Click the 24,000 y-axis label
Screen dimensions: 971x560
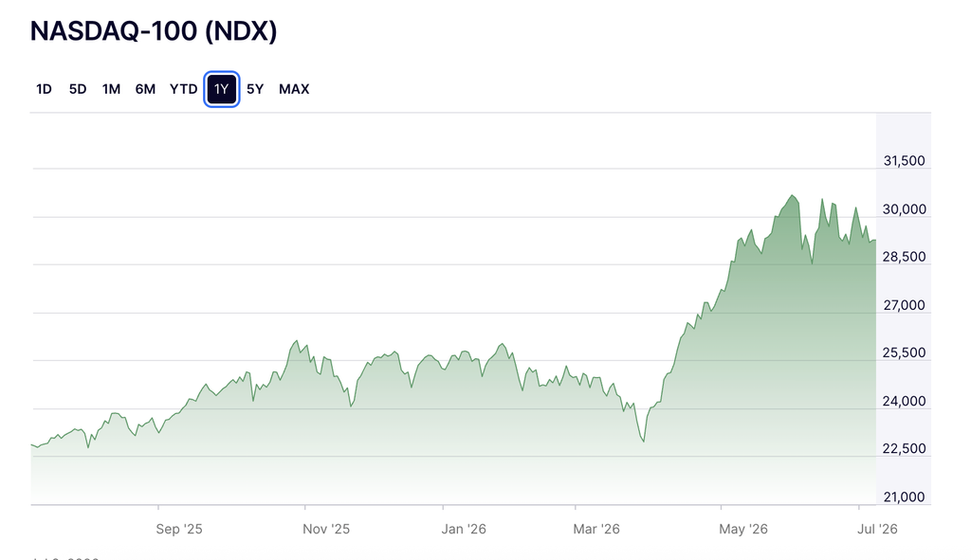pyautogui.click(x=904, y=401)
